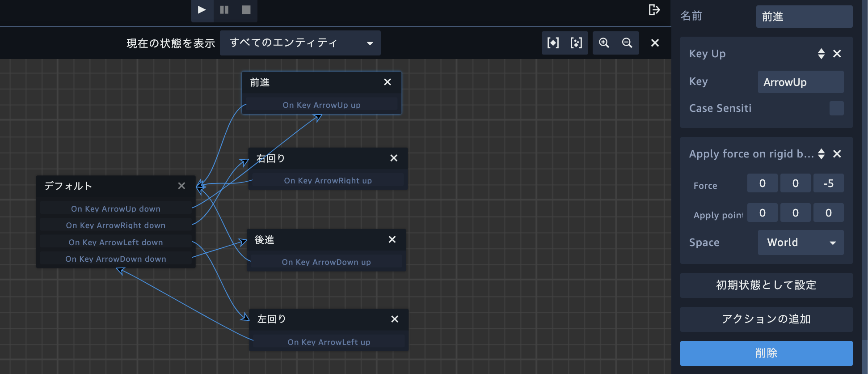The image size is (868, 374).
Task: Click the On Key ArrowUp down transition
Action: [116, 209]
